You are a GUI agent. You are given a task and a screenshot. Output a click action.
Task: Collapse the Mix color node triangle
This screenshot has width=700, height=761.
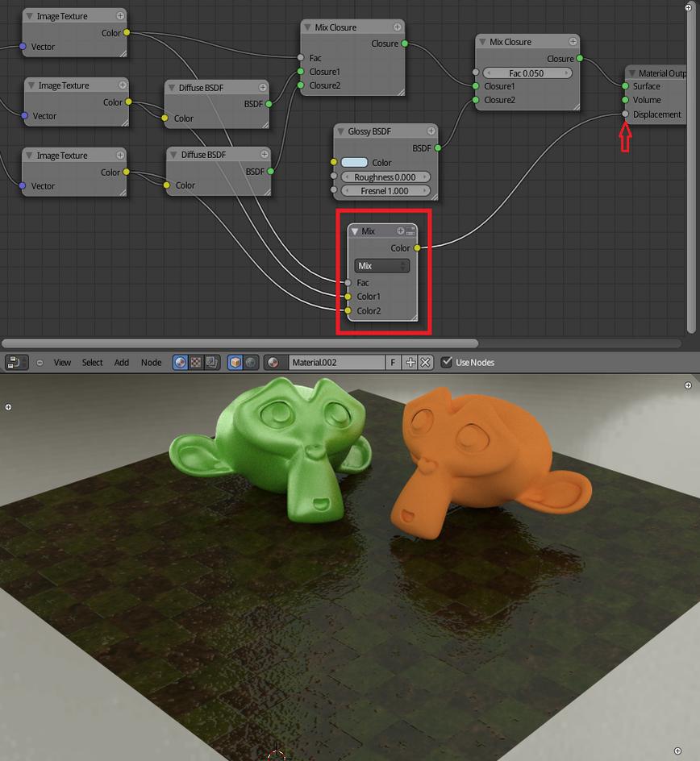[355, 231]
